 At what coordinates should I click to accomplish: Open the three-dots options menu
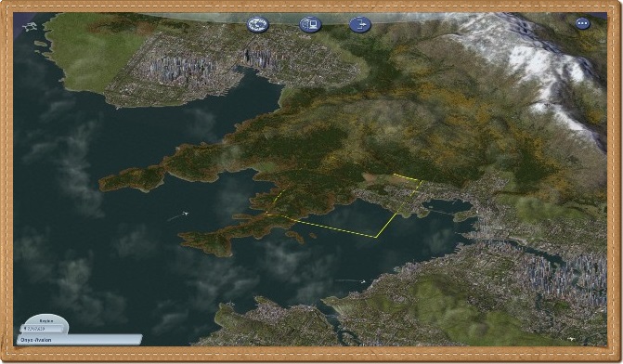click(582, 23)
